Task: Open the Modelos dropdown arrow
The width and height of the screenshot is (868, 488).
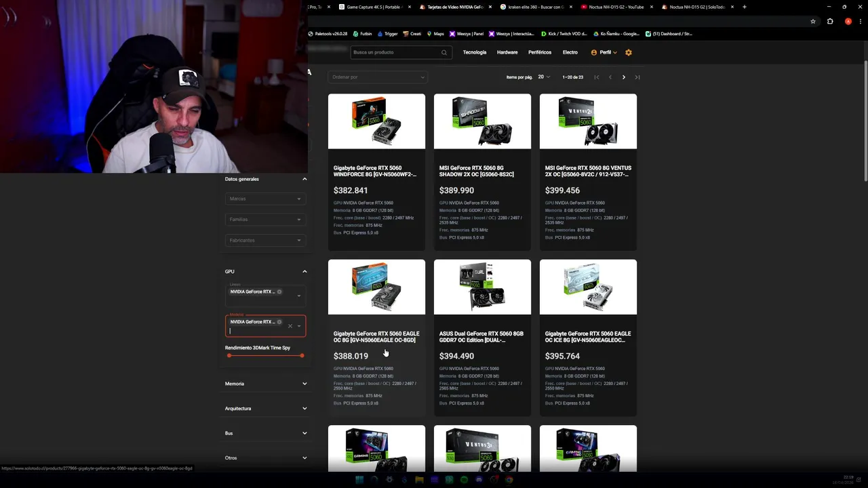Action: coord(299,326)
